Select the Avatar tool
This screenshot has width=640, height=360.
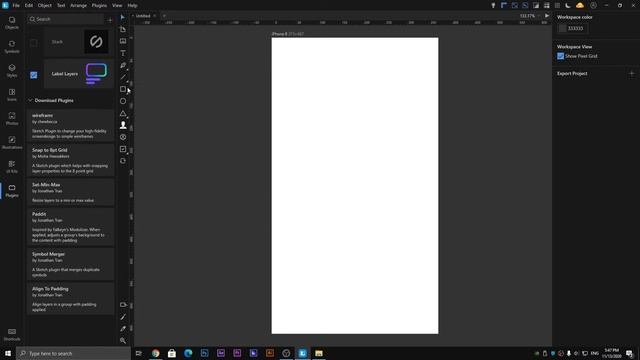pos(123,125)
